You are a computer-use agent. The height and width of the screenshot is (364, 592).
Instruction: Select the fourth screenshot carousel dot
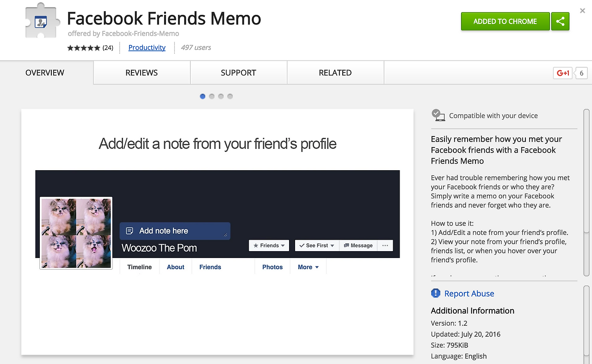pos(230,96)
